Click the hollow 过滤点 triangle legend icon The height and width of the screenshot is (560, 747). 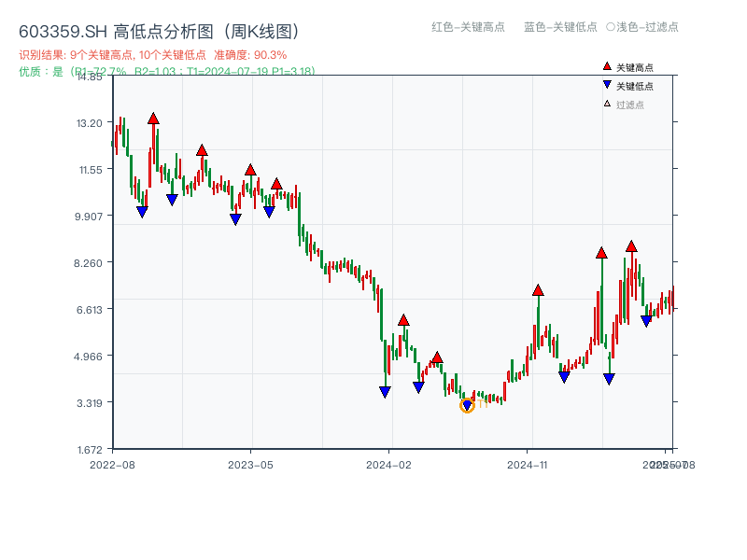606,104
